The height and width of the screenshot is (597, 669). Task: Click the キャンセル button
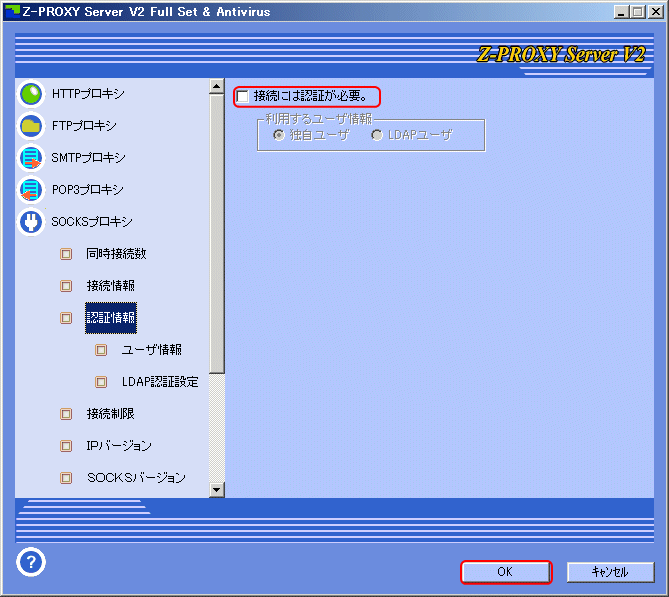(610, 572)
